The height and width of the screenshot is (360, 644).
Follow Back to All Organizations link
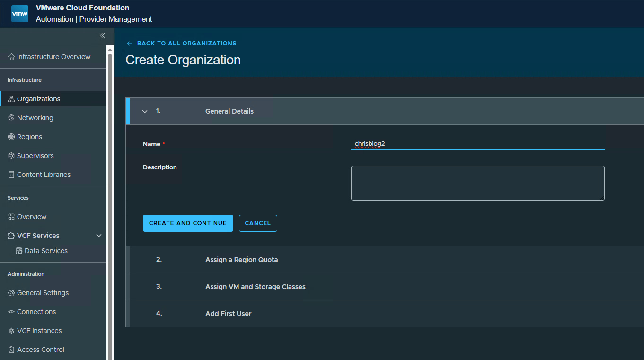(182, 43)
